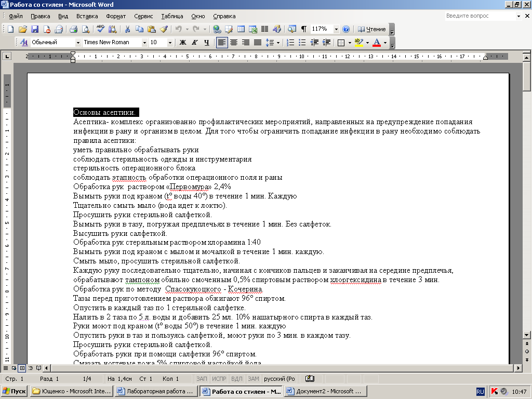The width and height of the screenshot is (532, 399).
Task: Run the ABC spelling check
Action: tap(100, 29)
